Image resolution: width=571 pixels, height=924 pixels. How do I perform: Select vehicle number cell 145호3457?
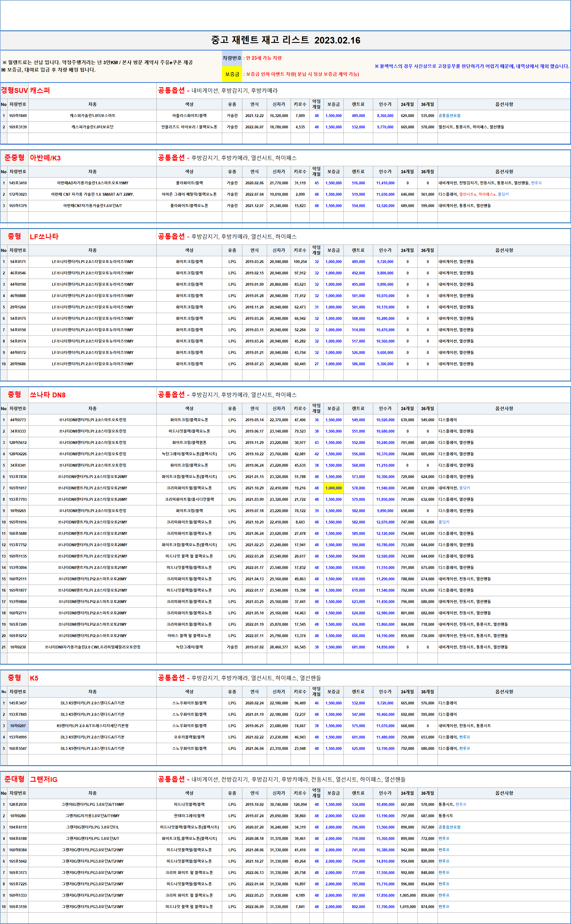(18, 703)
